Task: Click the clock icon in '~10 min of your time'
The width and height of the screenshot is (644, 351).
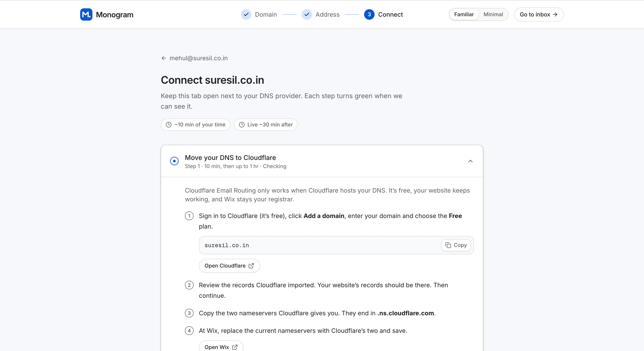Action: point(169,125)
